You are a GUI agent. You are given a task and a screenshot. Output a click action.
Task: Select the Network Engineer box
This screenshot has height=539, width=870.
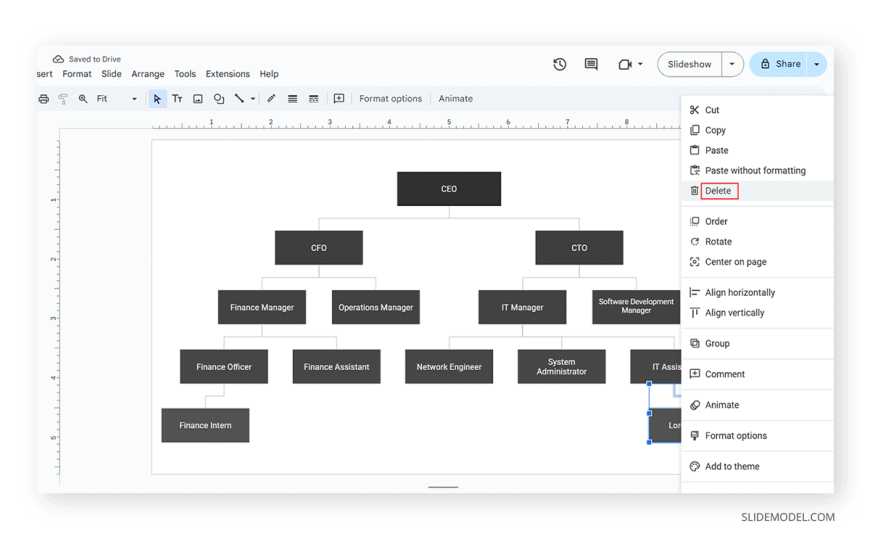click(x=449, y=367)
